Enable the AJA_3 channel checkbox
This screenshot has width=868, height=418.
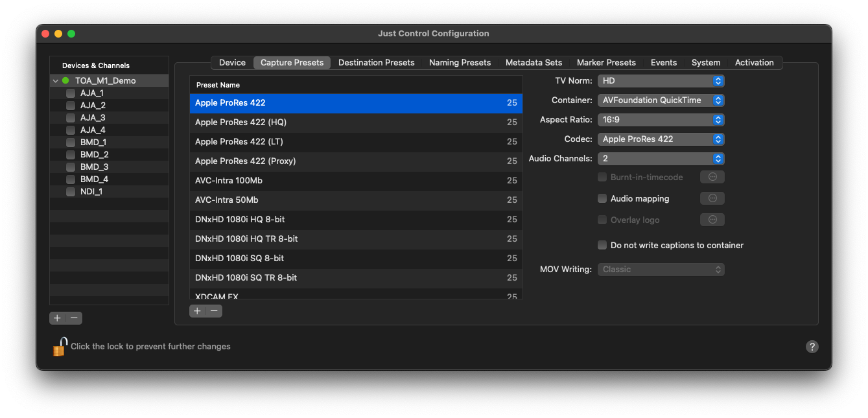(71, 118)
